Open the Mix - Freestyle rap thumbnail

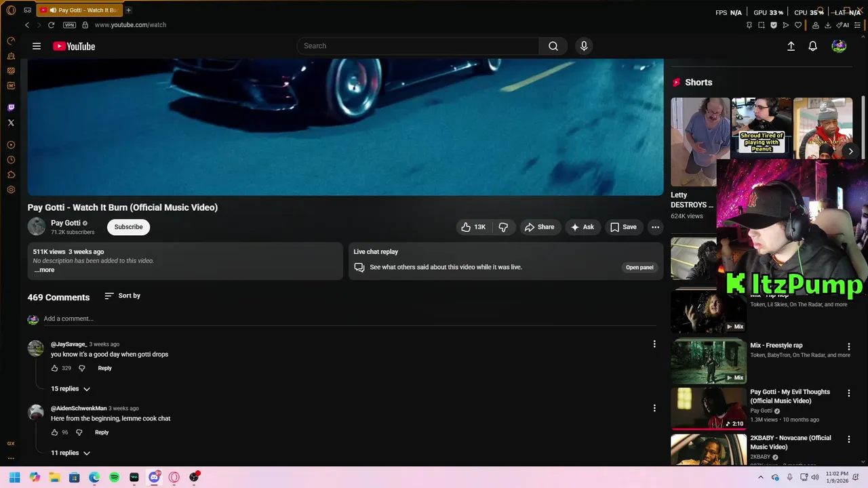[709, 362]
